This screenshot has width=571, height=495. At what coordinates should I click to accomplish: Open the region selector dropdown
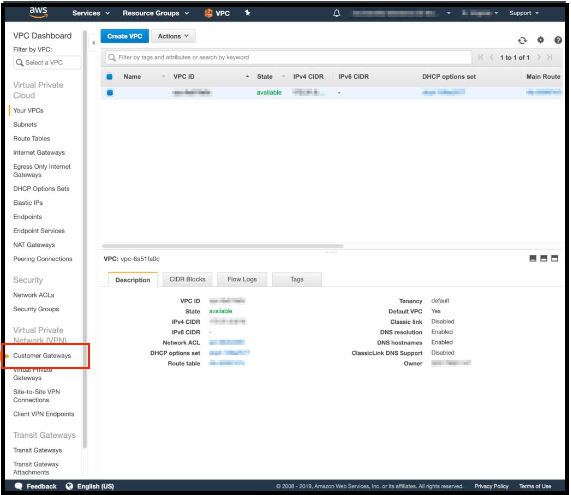tap(480, 13)
